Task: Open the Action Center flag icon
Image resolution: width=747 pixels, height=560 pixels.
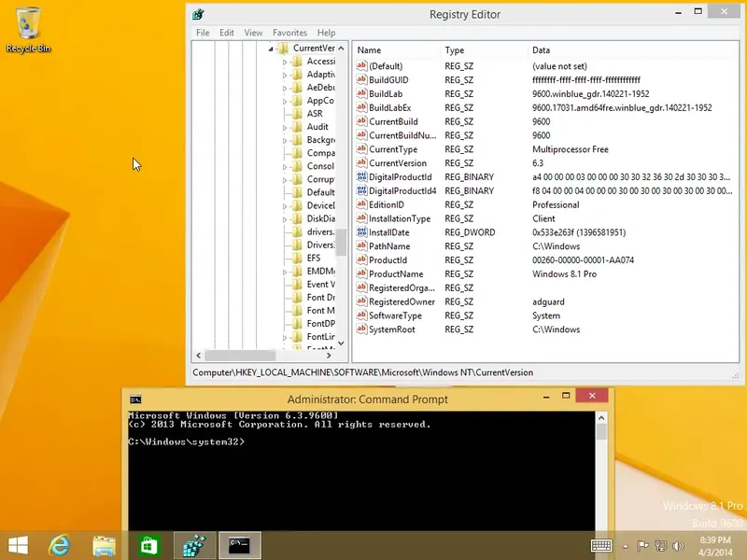Action: (x=642, y=545)
